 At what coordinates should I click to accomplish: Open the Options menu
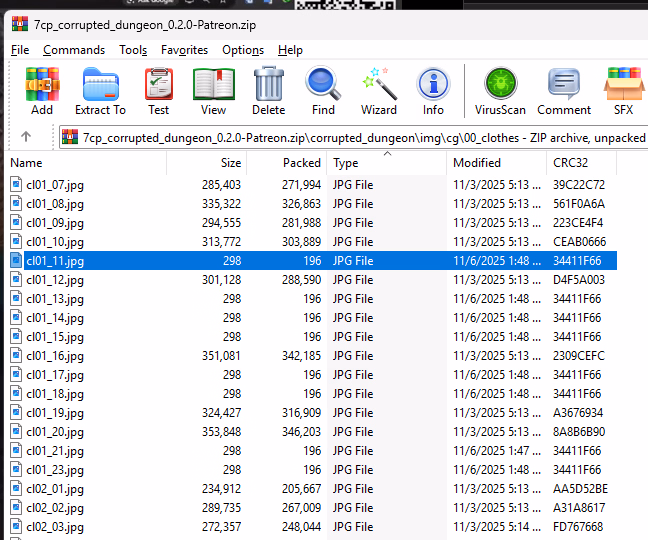pyautogui.click(x=243, y=50)
